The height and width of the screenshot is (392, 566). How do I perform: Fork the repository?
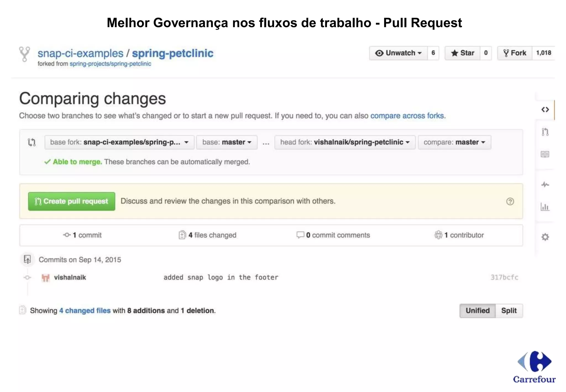tap(515, 53)
